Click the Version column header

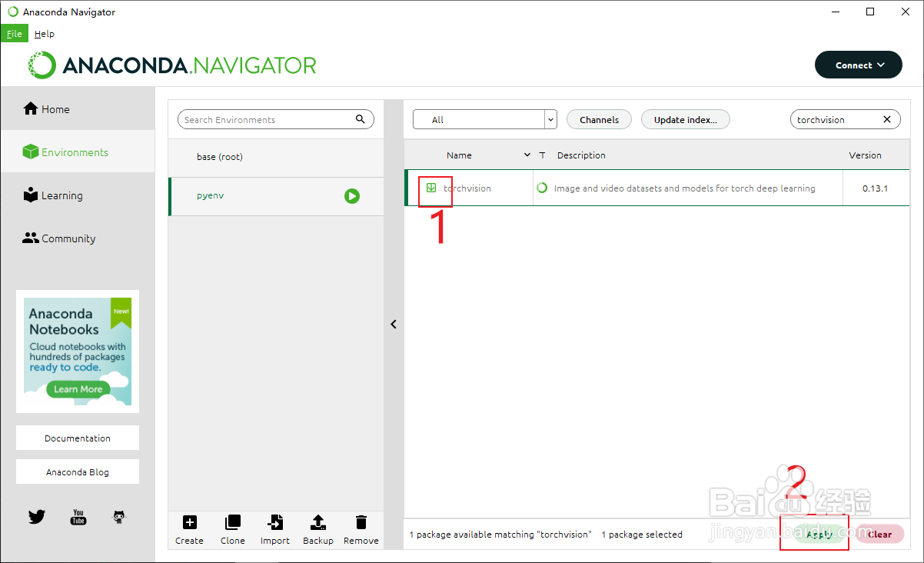tap(865, 155)
